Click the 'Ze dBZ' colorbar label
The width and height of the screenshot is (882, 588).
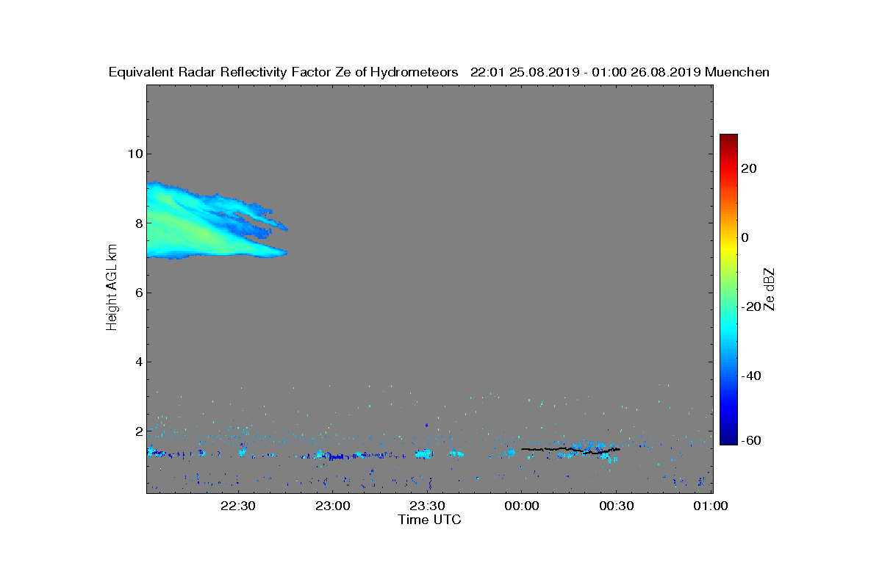point(770,289)
